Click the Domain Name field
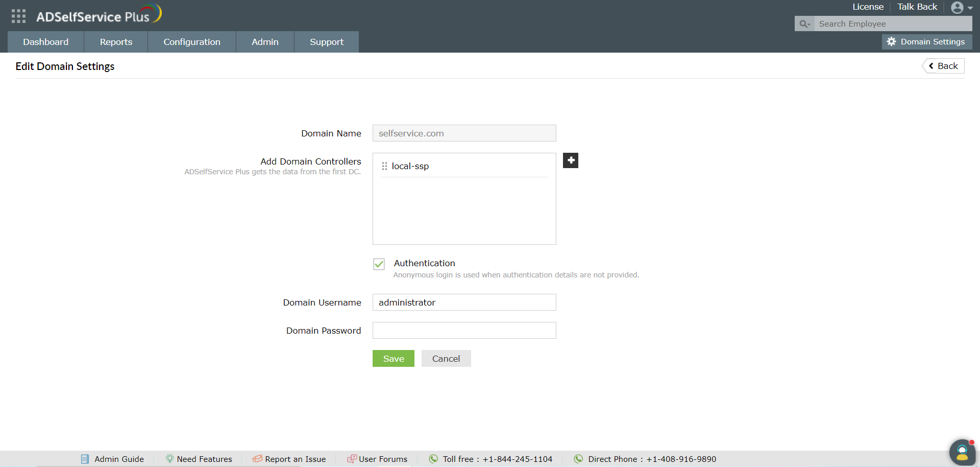 click(x=464, y=133)
